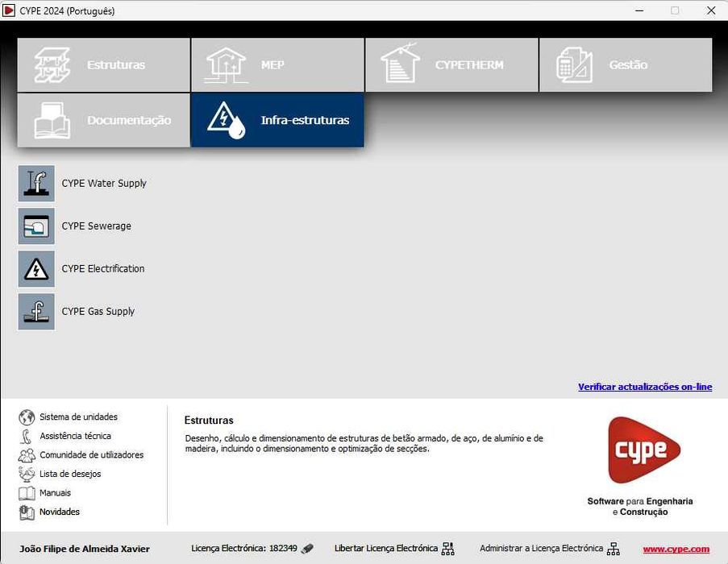Click the CYPE logo
Image resolution: width=728 pixels, height=564 pixels.
point(643,450)
